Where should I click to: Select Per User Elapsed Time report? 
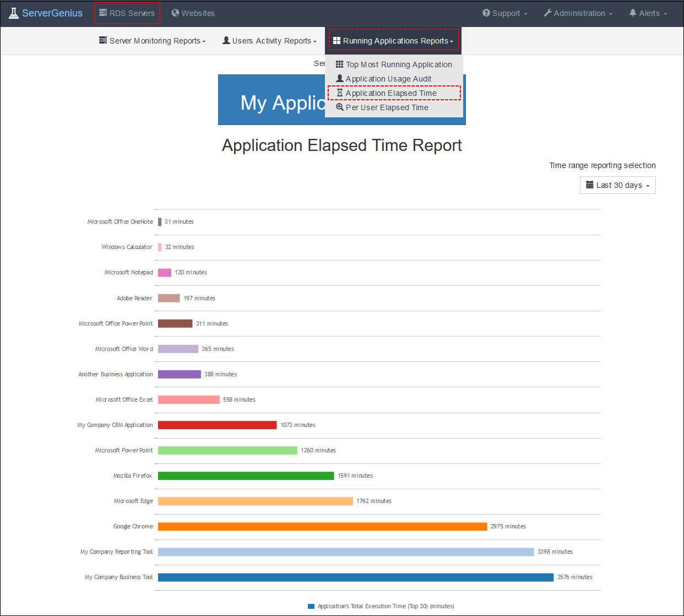387,107
